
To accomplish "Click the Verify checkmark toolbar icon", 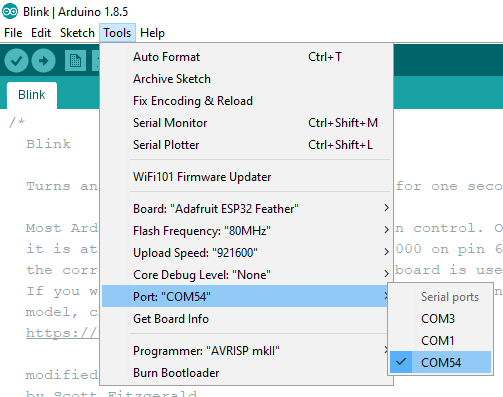I will [16, 60].
